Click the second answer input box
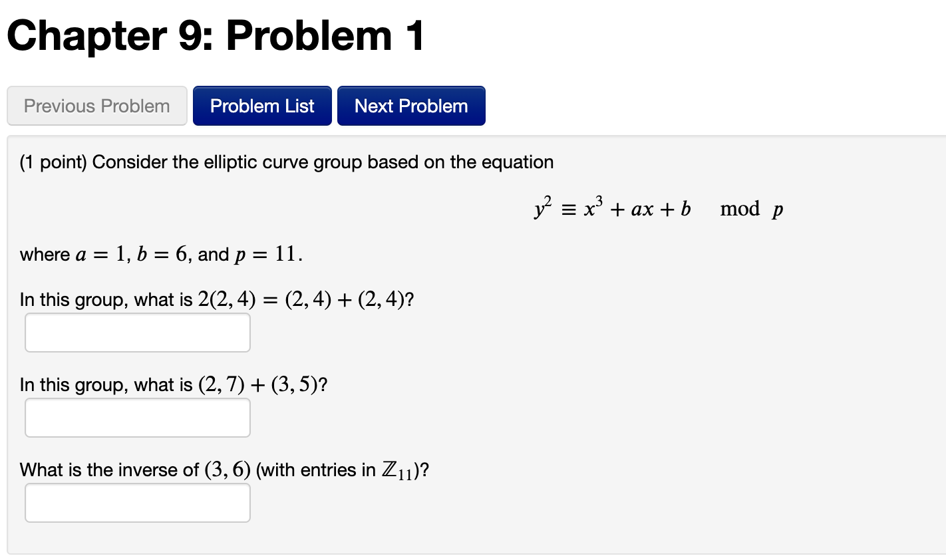 tap(137, 417)
